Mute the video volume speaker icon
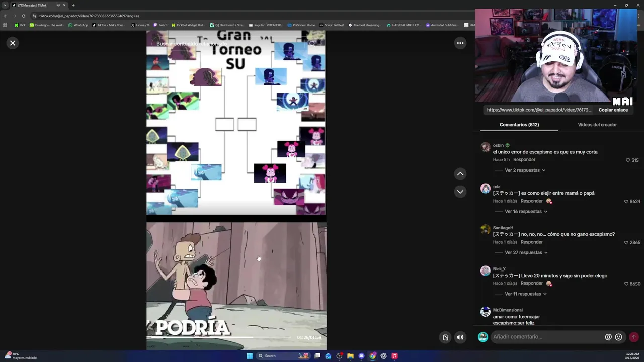The width and height of the screenshot is (644, 362). (x=460, y=337)
